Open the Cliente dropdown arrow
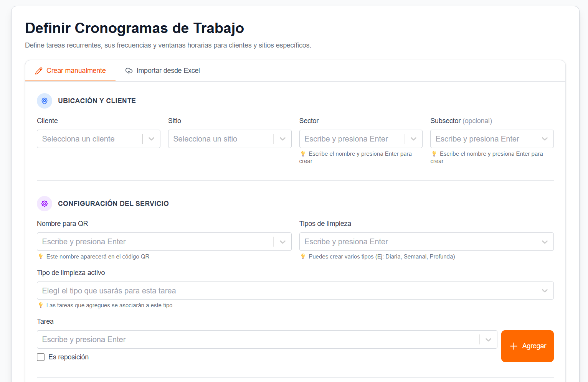Image resolution: width=588 pixels, height=382 pixels. coord(152,139)
